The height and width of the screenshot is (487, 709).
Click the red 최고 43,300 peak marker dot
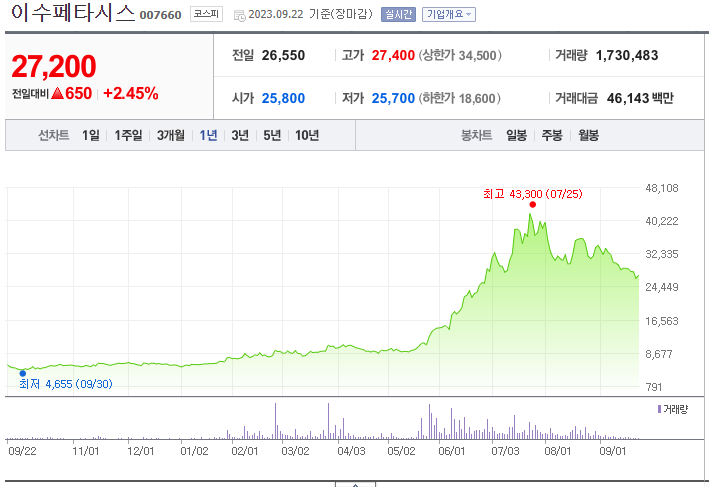533,205
